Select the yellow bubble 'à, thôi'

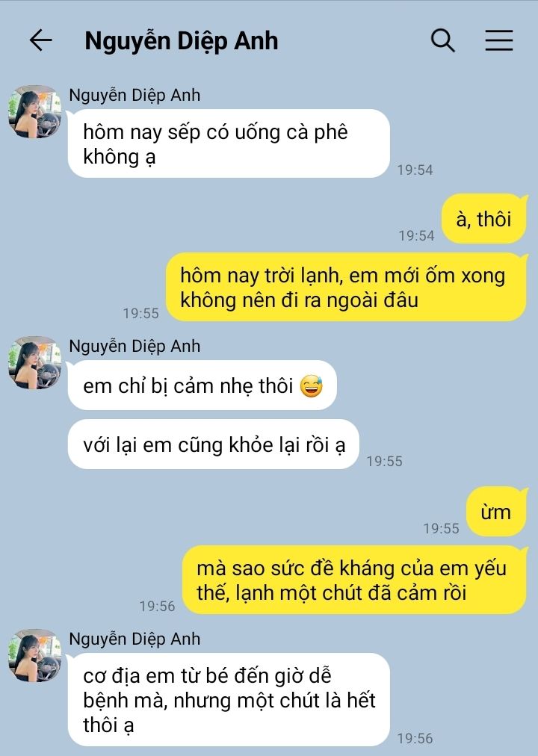pyautogui.click(x=484, y=219)
